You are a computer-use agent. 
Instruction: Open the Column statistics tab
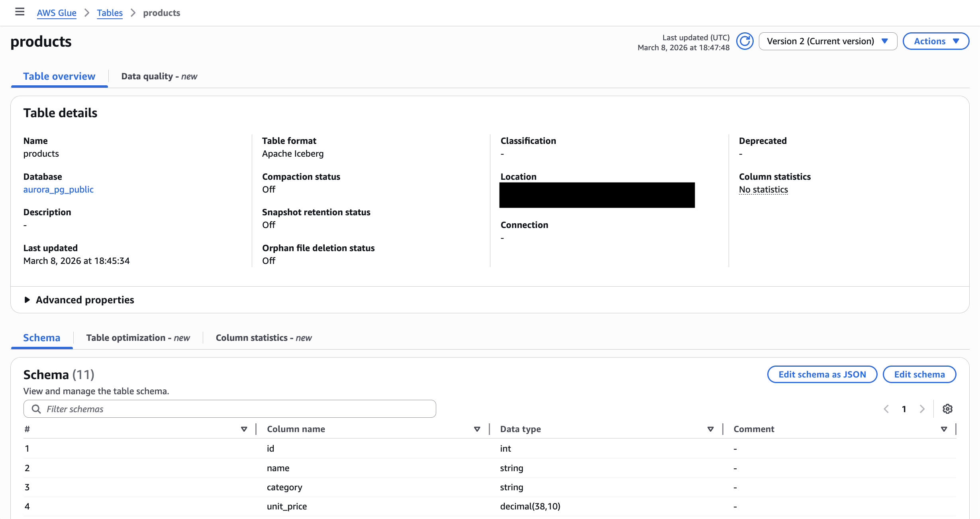(x=263, y=338)
